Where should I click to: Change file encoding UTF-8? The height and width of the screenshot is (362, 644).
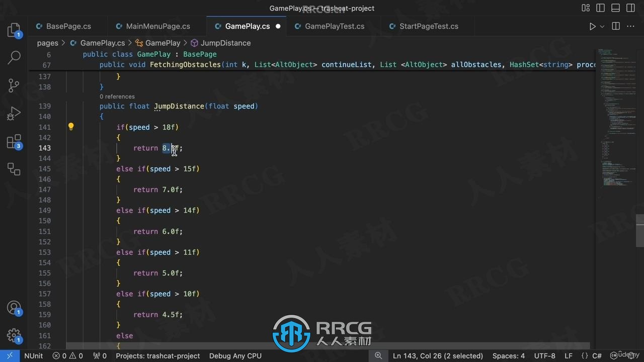[x=544, y=356]
